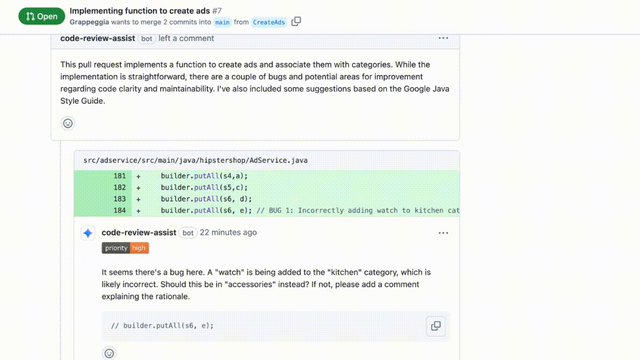
Task: Copy the CreateAds branch name icon
Action: [296, 21]
